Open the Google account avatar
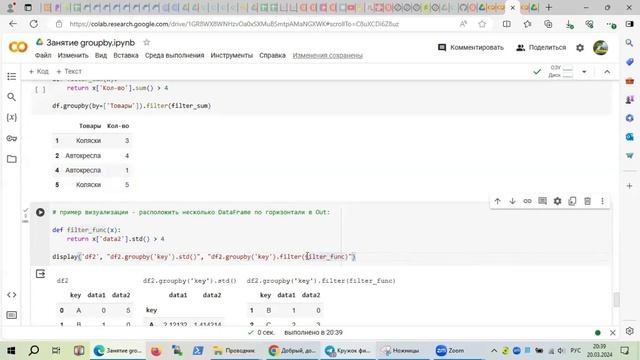 tap(600, 48)
